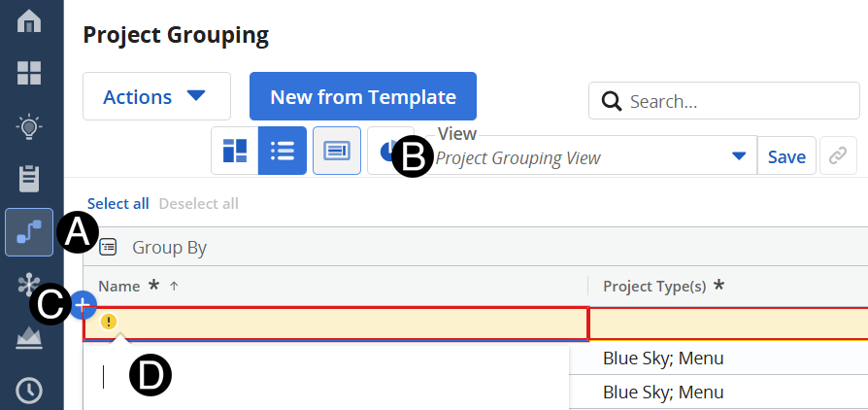Screen dimensions: 868x410
Task: Expand the Project Grouping View dropdown
Action: click(739, 156)
